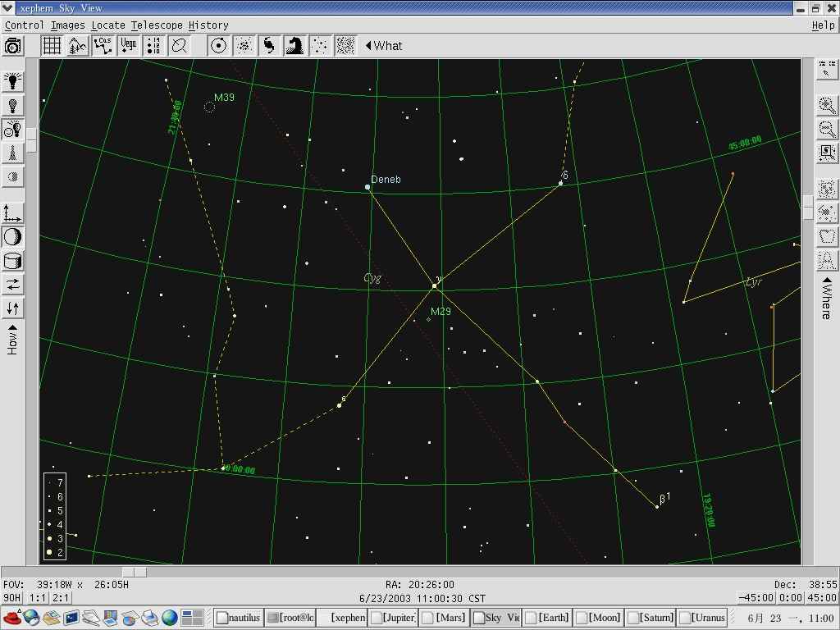
Task: Click the workspace switcher in the panel
Action: [192, 618]
